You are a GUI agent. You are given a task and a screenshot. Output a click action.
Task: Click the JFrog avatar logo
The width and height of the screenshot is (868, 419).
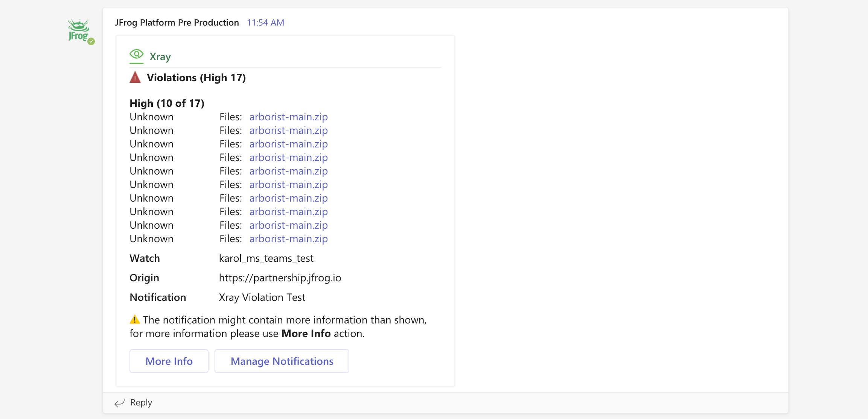tap(79, 30)
